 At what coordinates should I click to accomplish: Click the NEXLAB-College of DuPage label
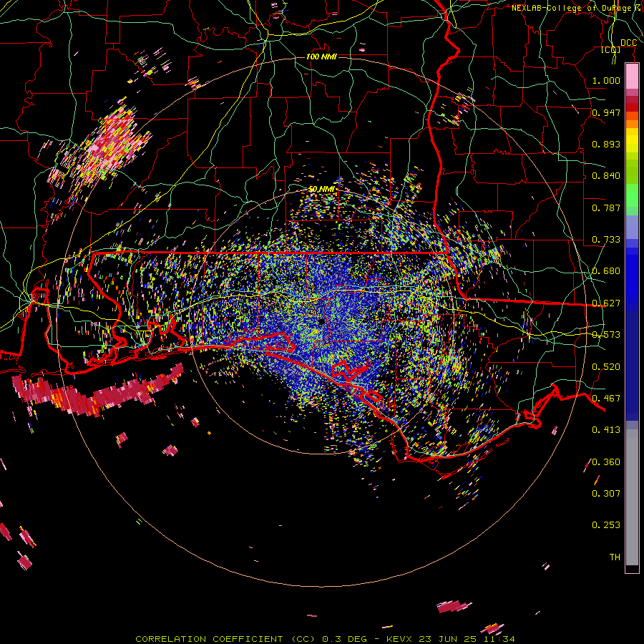tap(577, 8)
